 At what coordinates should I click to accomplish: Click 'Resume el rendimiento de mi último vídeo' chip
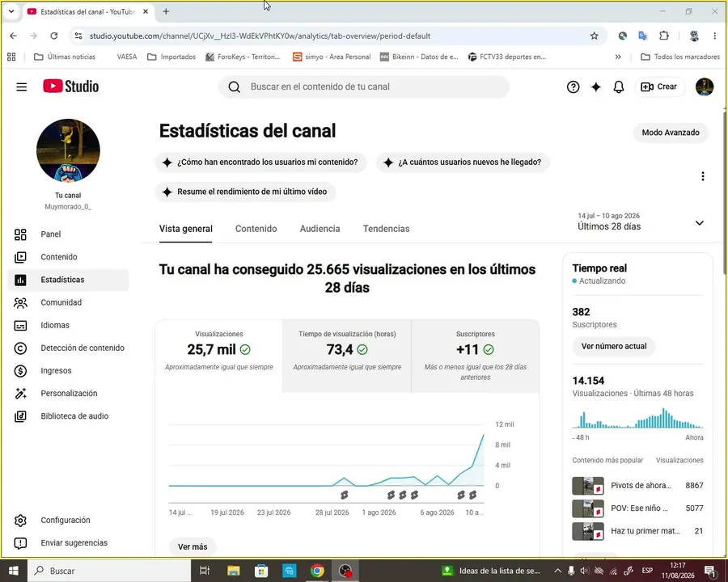point(245,192)
